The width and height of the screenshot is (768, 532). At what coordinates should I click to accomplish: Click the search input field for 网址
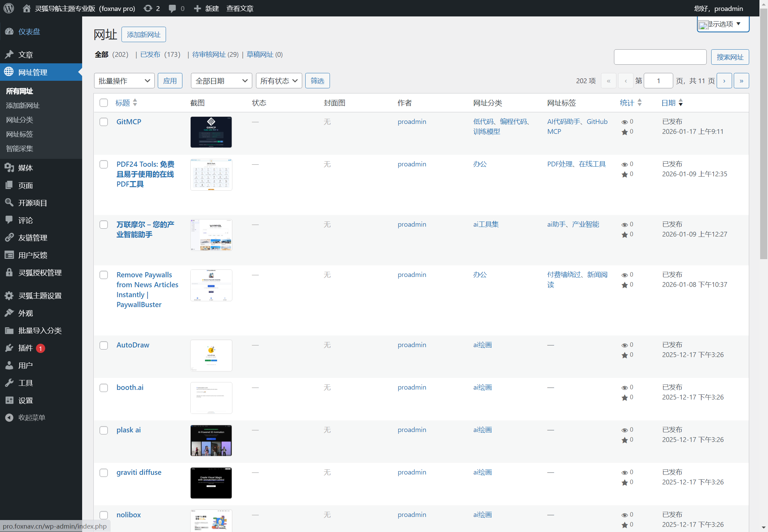click(x=660, y=57)
